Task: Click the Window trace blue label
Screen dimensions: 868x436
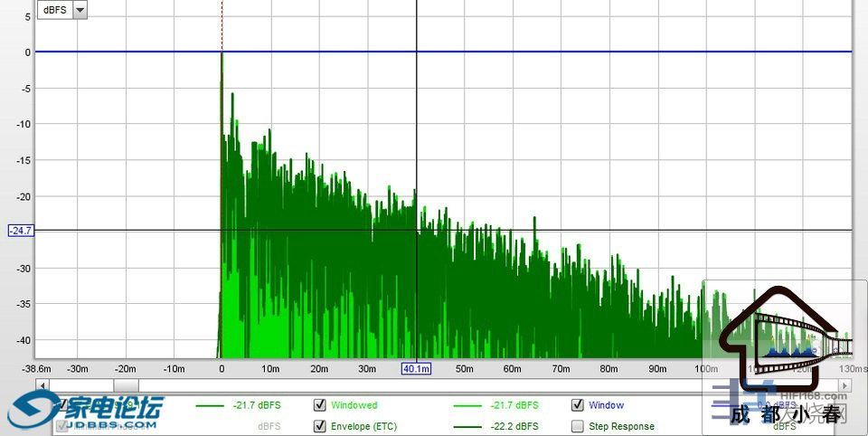Action: [x=606, y=405]
